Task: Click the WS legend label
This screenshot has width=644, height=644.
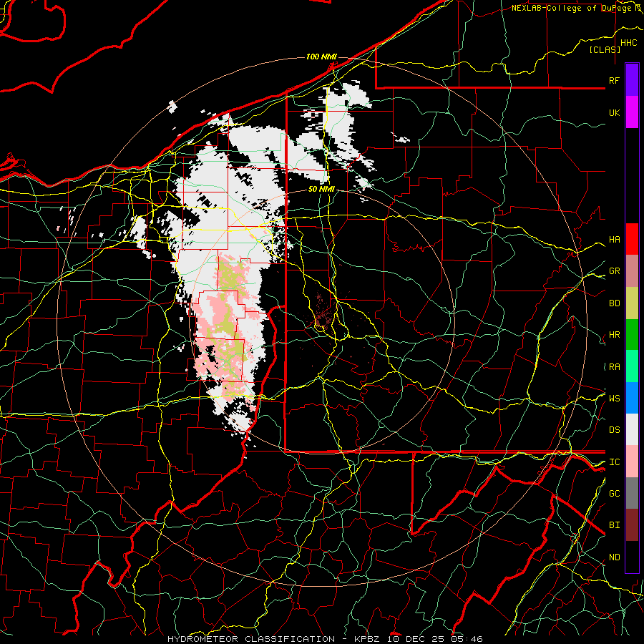Action: pos(614,398)
